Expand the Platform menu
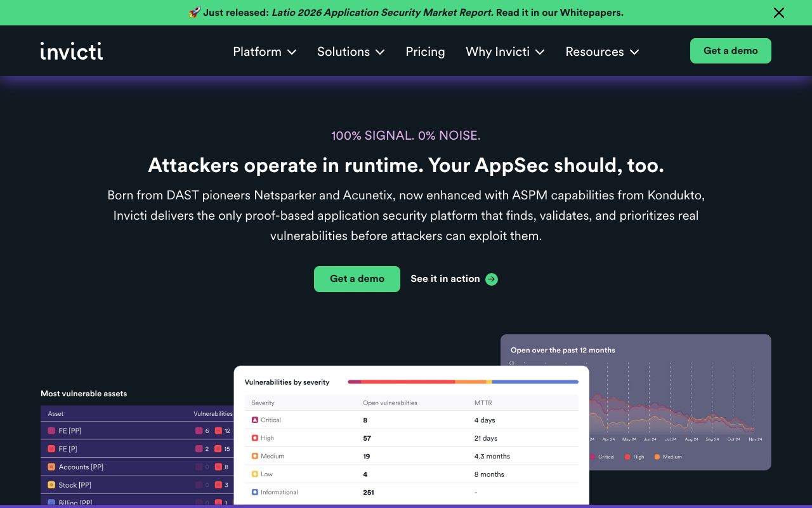This screenshot has height=508, width=812. pyautogui.click(x=265, y=51)
